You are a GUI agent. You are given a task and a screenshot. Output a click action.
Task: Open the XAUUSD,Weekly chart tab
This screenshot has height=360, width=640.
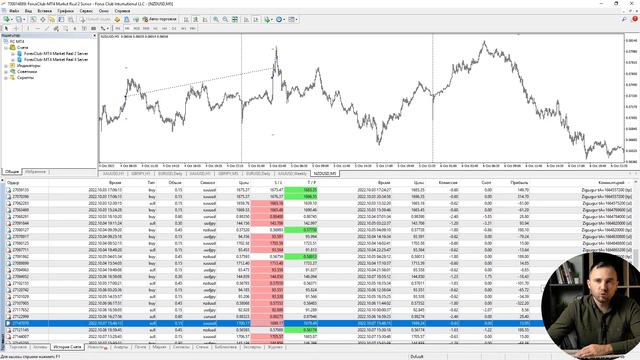(292, 173)
